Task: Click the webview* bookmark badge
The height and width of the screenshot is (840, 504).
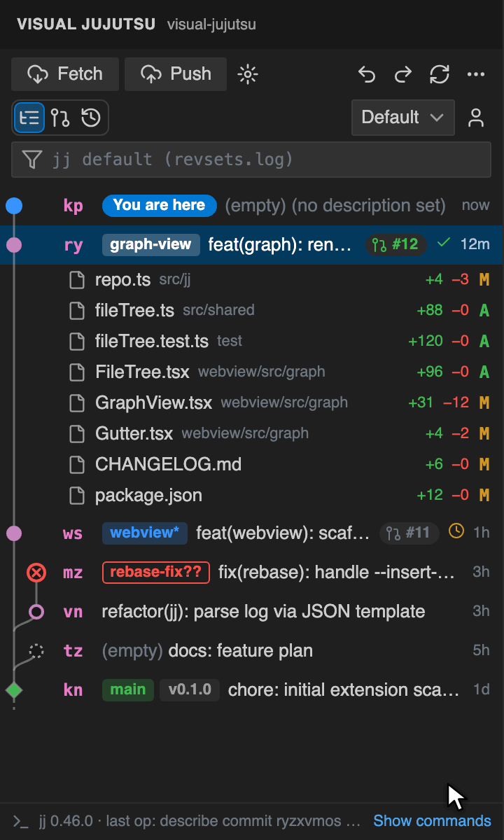Action: coord(145,533)
